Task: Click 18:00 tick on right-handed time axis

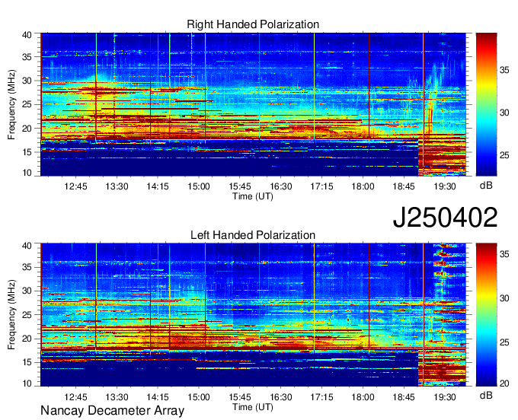Action: pyautogui.click(x=363, y=186)
